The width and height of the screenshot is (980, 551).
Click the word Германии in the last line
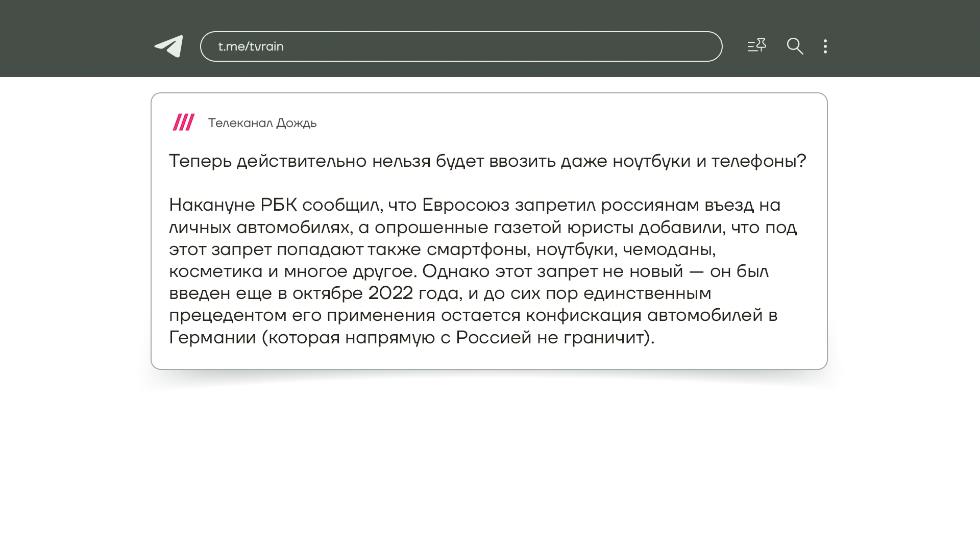212,338
